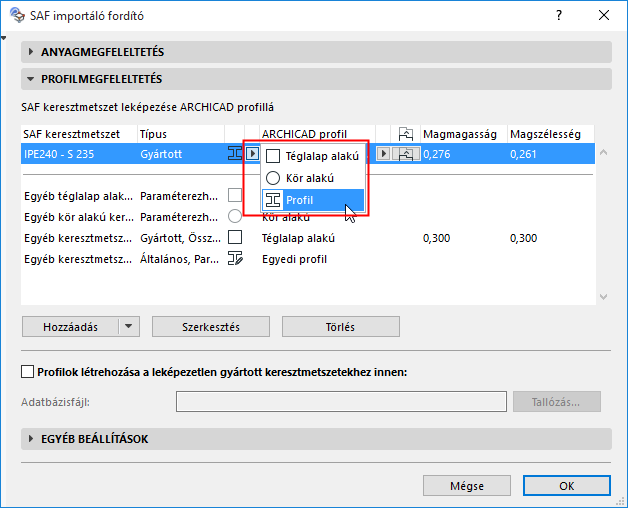Click the SAF keresztmetszet column header
628x508 pixels.
79,134
